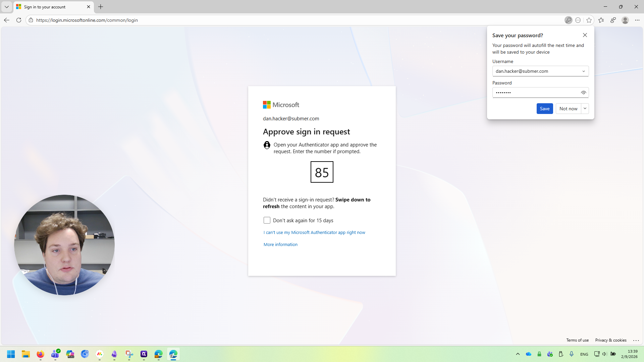644x362 pixels.
Task: Open the browser profile avatar
Action: [625, 20]
